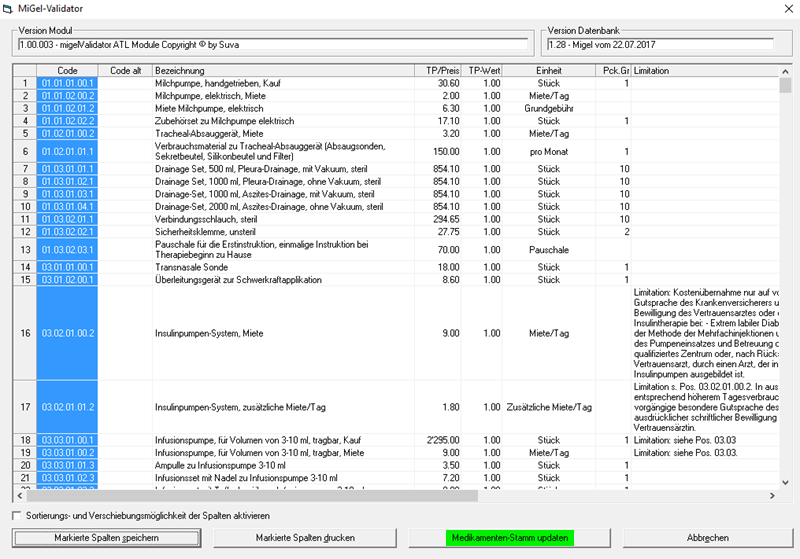
Task: Click the row 16 limitation text cell
Action: [x=705, y=333]
